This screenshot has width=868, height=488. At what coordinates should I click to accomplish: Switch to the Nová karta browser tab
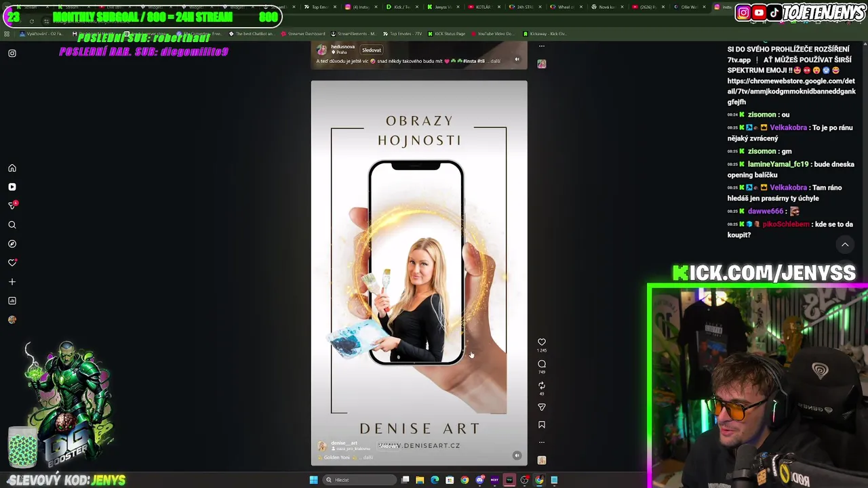[606, 7]
